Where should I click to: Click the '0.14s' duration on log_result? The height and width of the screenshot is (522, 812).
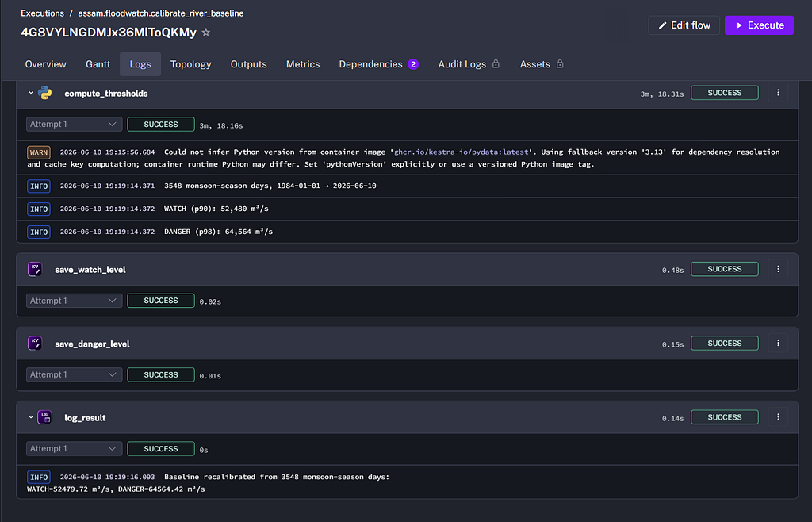point(672,418)
